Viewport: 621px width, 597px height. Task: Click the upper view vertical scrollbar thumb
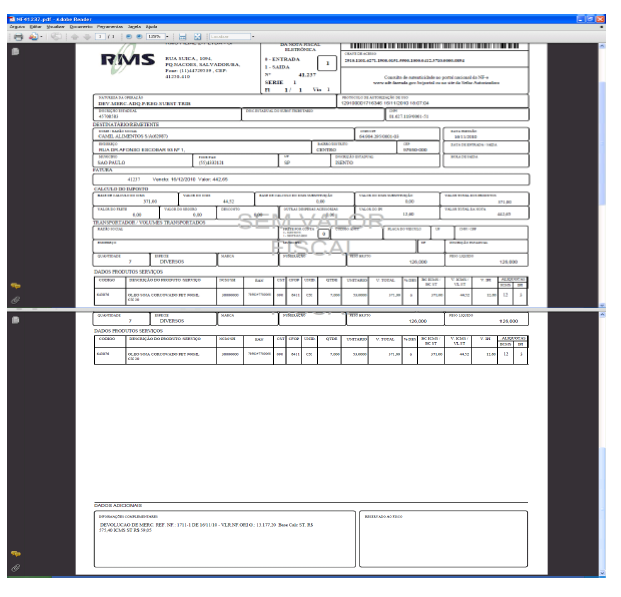coord(602,143)
